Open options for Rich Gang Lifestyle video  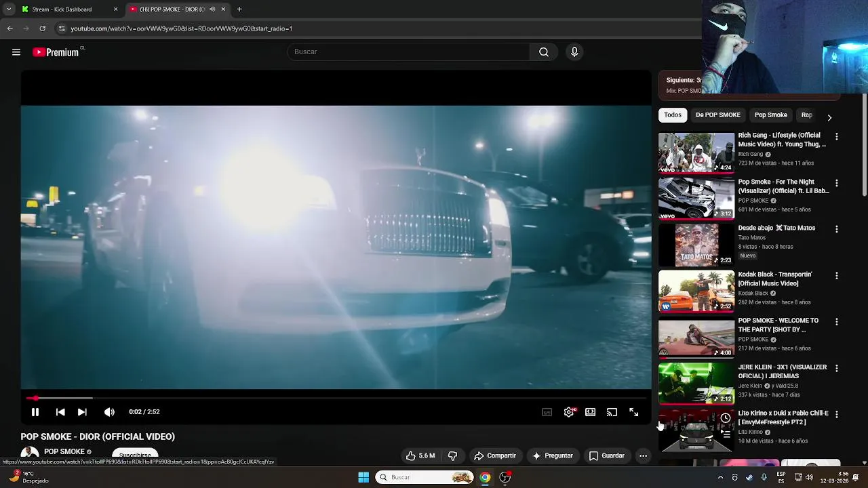pos(837,137)
